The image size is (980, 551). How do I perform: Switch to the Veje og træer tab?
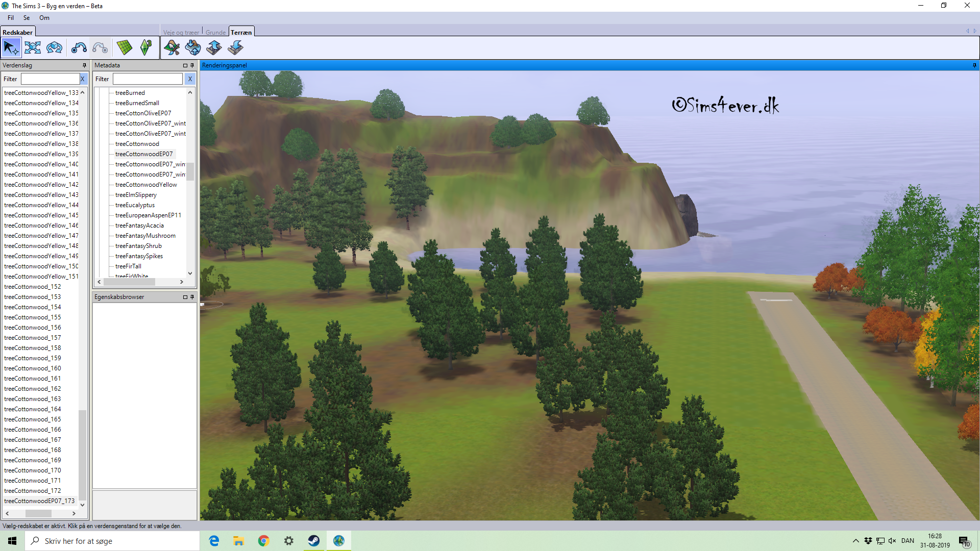pyautogui.click(x=181, y=32)
